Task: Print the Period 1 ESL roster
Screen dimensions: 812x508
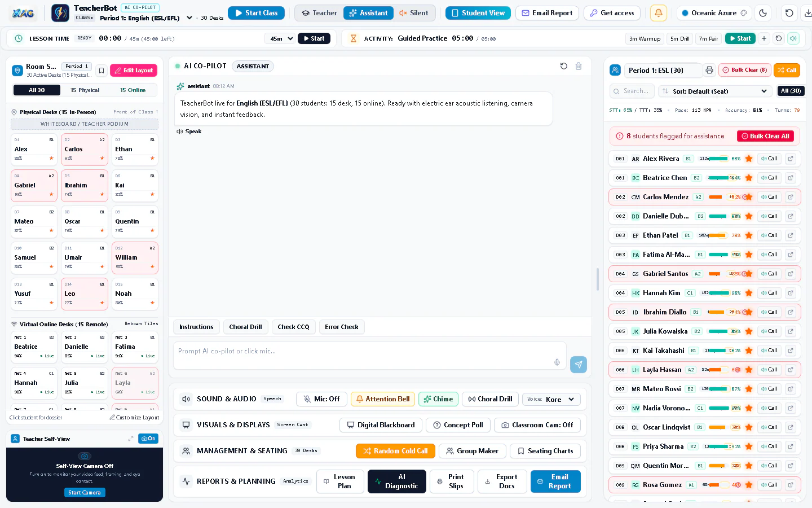Action: tap(709, 70)
